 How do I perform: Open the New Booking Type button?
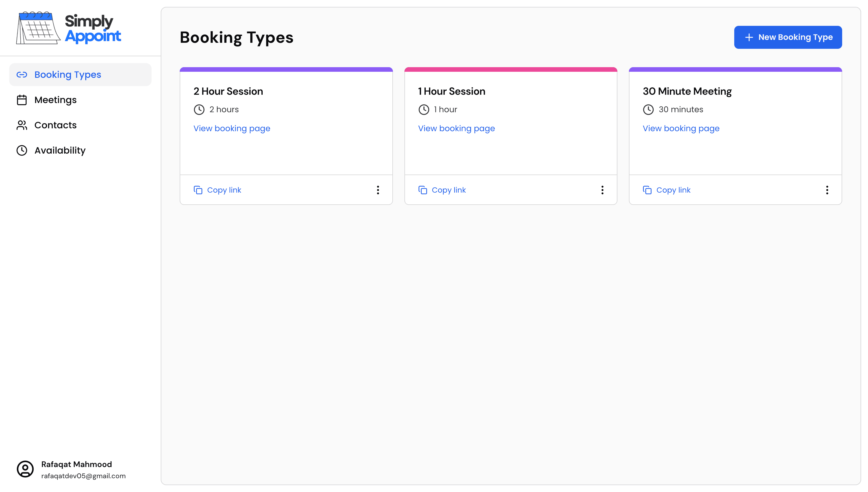pyautogui.click(x=788, y=37)
